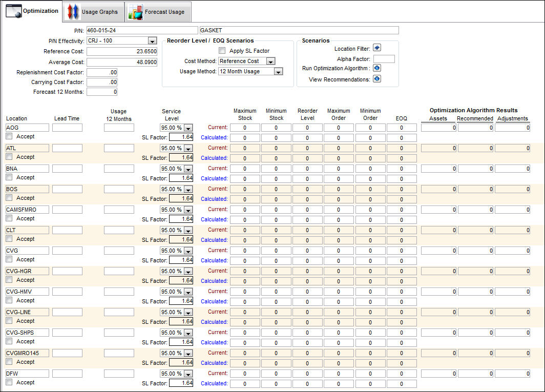The height and width of the screenshot is (392, 545).
Task: Check the Accept box for ATL
Action: pyautogui.click(x=9, y=156)
